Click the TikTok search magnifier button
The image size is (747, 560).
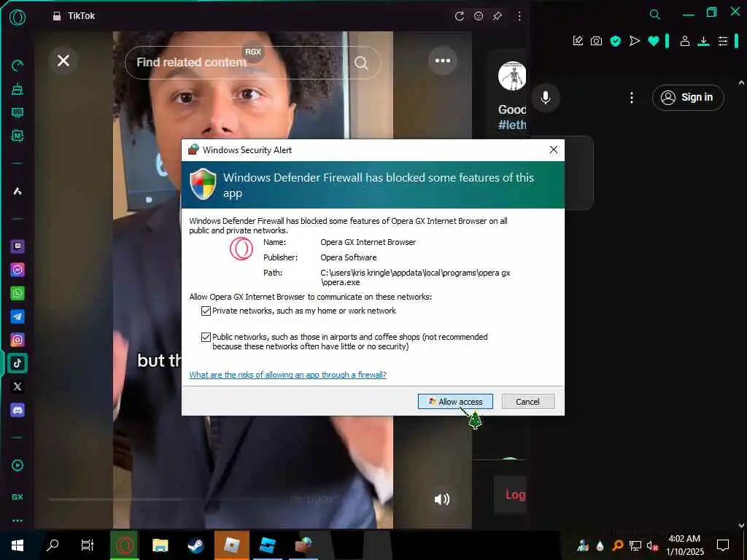[x=361, y=63]
